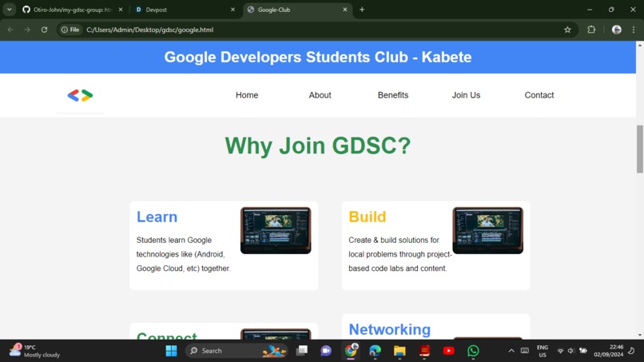Open the Extensions puzzle icon
644x362 pixels.
[x=591, y=30]
